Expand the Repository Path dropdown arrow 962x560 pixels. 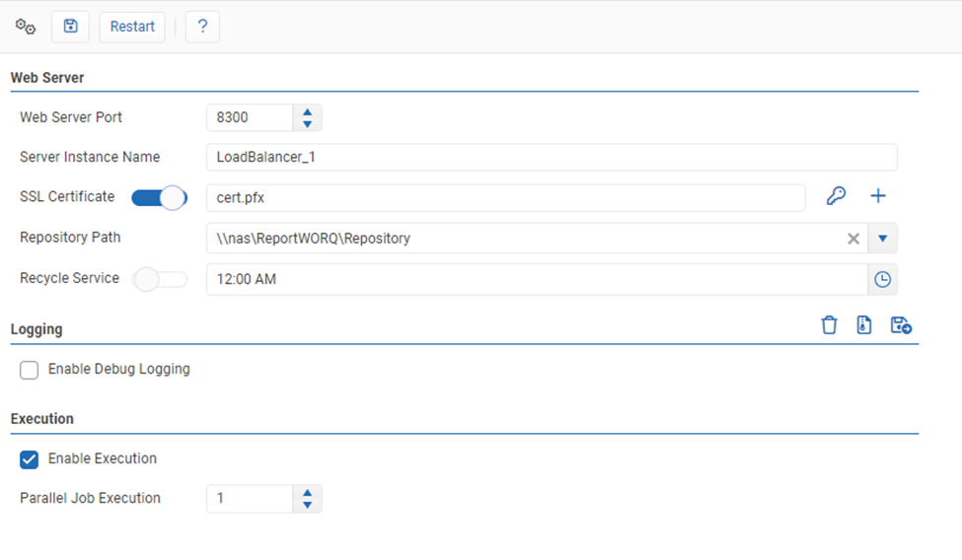tap(883, 239)
